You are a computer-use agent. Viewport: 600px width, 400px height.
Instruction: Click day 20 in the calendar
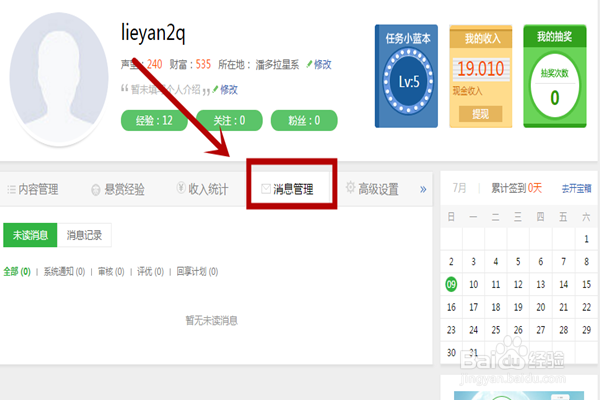click(541, 307)
